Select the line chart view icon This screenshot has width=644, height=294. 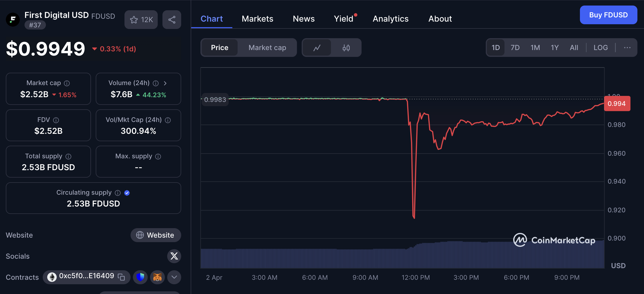(317, 48)
